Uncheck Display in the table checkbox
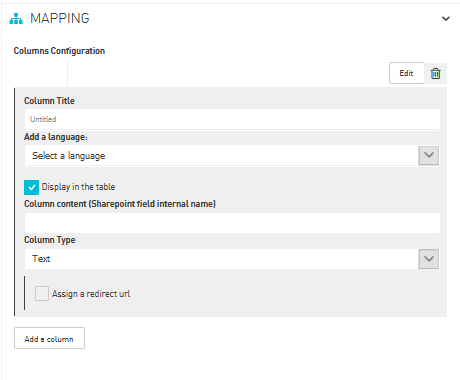 coord(31,187)
